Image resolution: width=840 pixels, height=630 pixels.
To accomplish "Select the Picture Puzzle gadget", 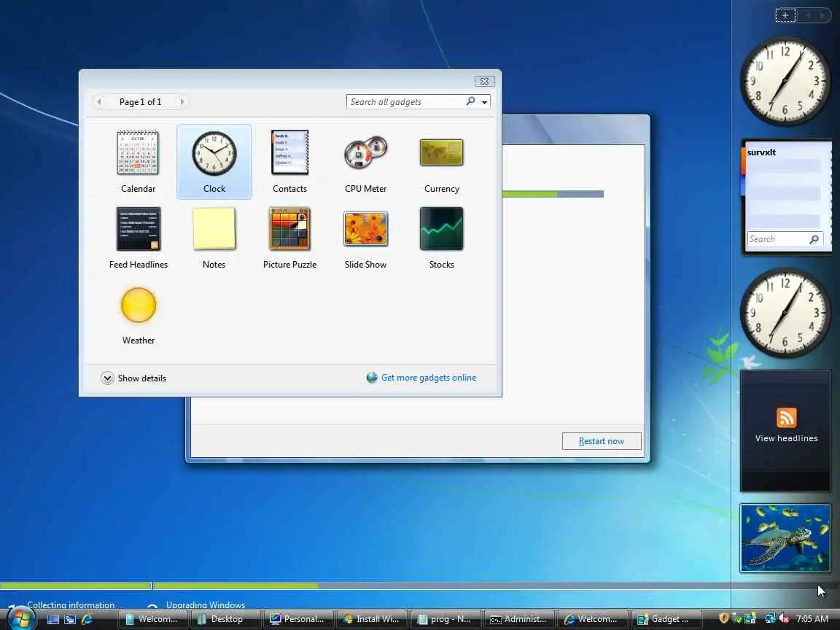I will [289, 237].
